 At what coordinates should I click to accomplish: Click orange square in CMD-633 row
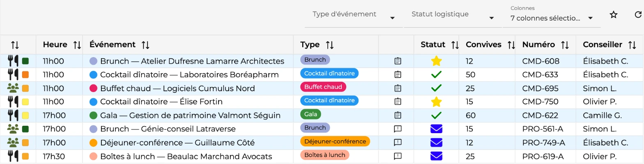coord(25,75)
